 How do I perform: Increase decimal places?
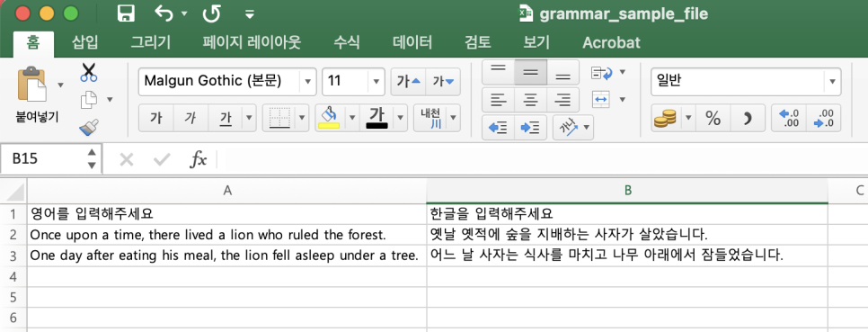(x=789, y=118)
